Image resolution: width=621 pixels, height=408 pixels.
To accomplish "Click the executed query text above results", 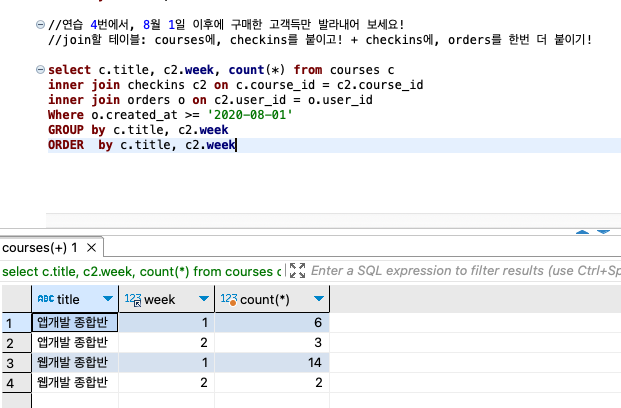I will (x=141, y=271).
